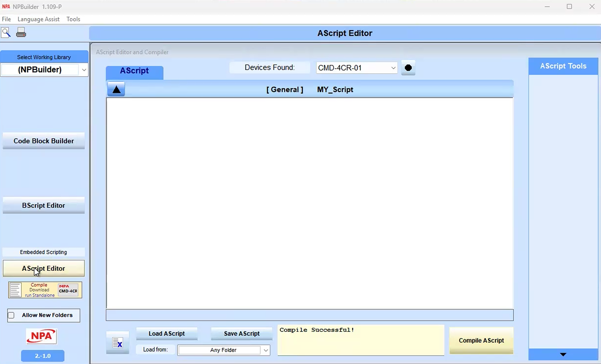This screenshot has width=601, height=364.
Task: Click the clear script icon with blue X
Action: (x=118, y=342)
